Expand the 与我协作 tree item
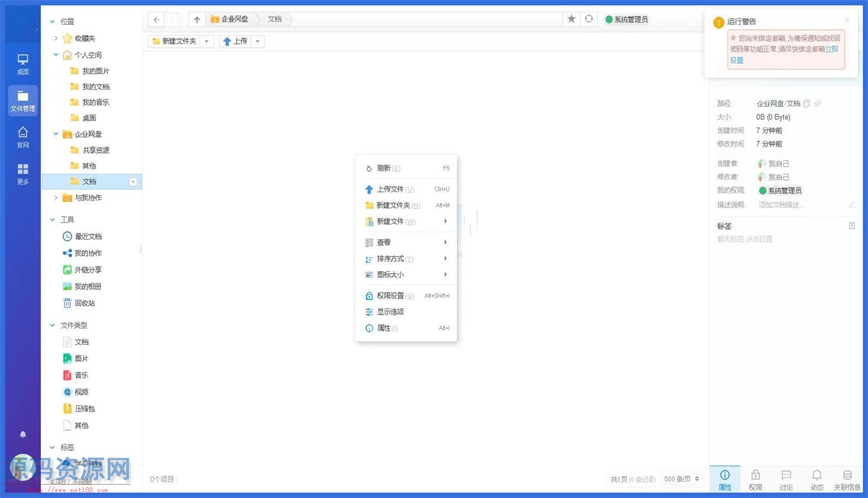This screenshot has width=868, height=498. [x=56, y=197]
